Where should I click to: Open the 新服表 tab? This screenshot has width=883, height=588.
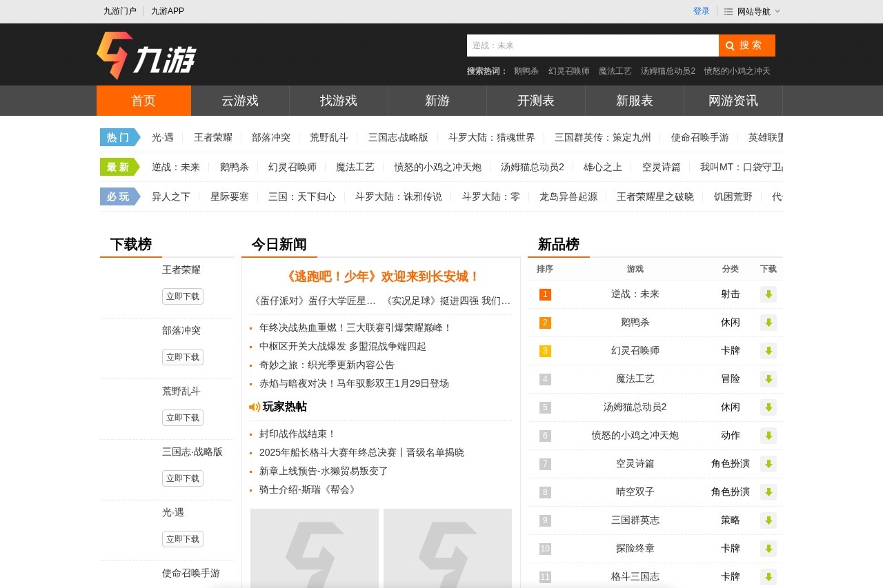pos(635,101)
